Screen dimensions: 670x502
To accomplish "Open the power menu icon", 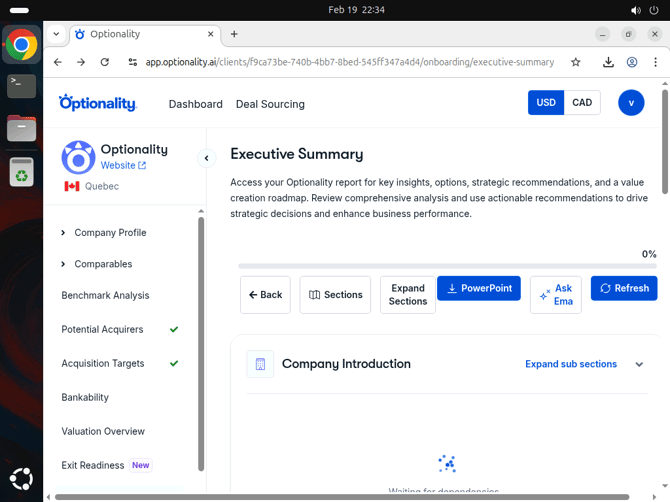I will click(654, 10).
